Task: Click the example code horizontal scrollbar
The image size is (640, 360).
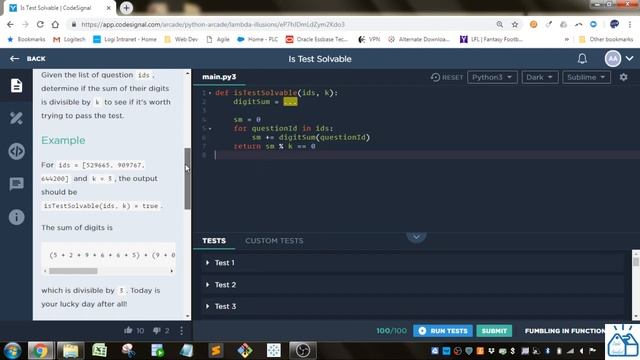Action: 73,271
